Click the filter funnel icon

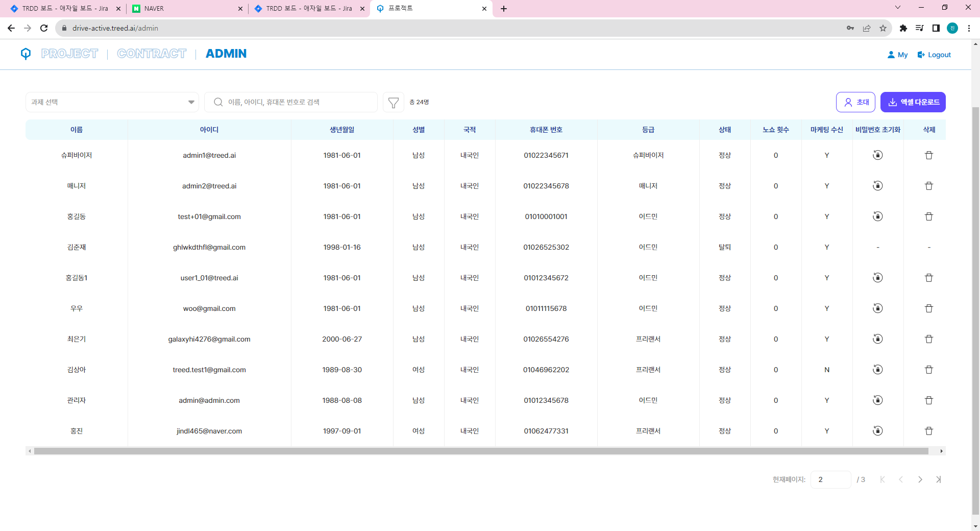[x=393, y=103]
